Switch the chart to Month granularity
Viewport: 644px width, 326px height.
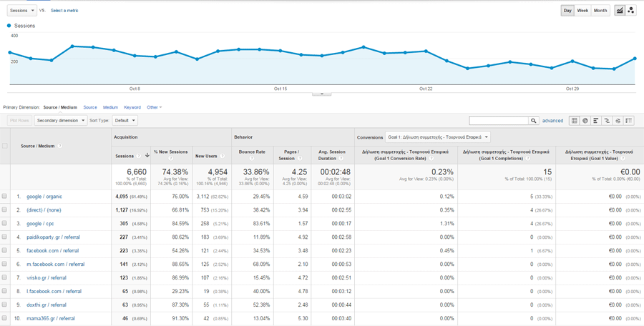[600, 11]
